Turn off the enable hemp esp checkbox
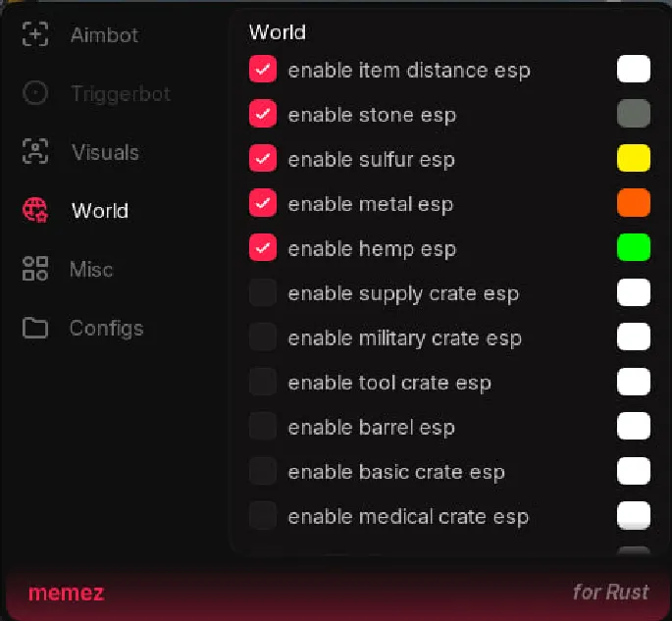Screen dimensions: 672x621 click(x=262, y=248)
